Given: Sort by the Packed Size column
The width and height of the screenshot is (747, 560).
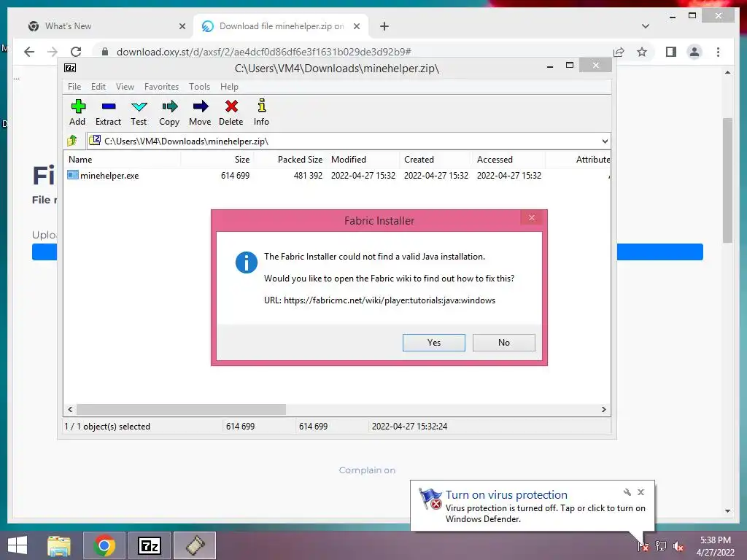Looking at the screenshot, I should point(290,160).
